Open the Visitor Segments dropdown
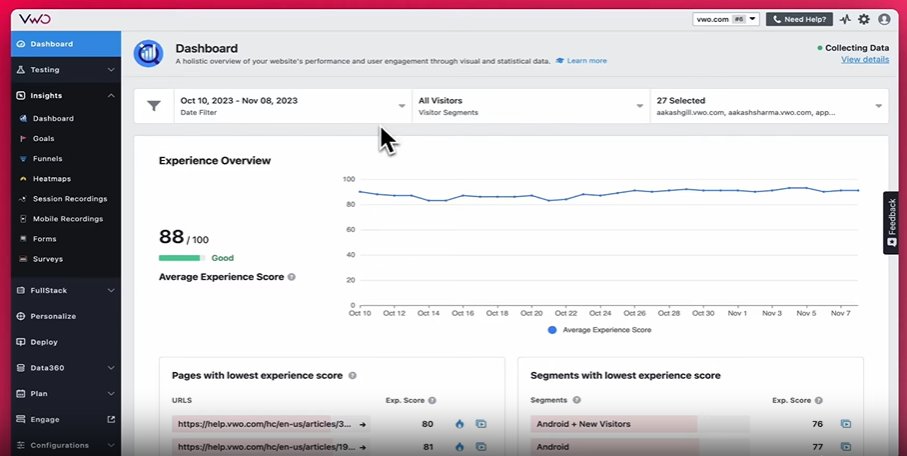This screenshot has width=907, height=456. click(x=529, y=106)
